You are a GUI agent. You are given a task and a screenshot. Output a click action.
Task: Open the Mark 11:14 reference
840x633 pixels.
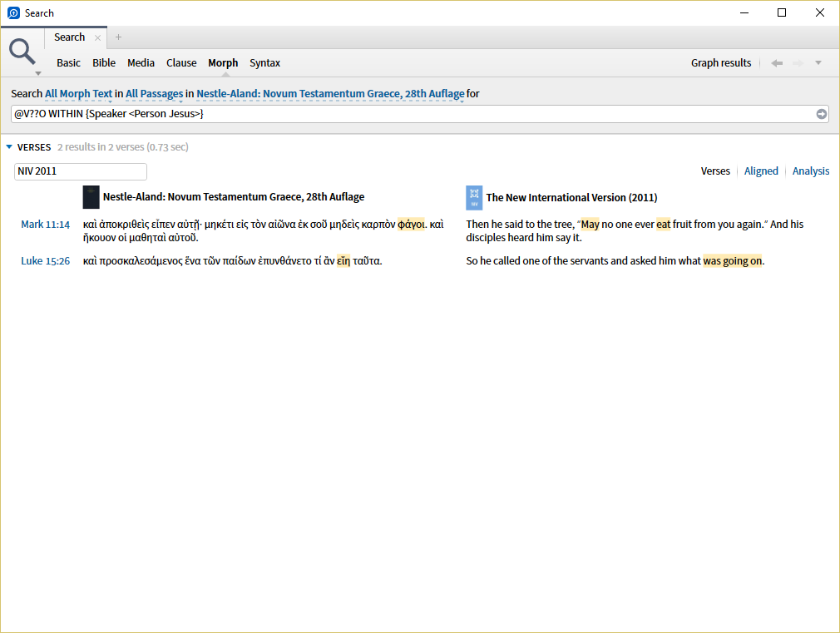click(46, 225)
